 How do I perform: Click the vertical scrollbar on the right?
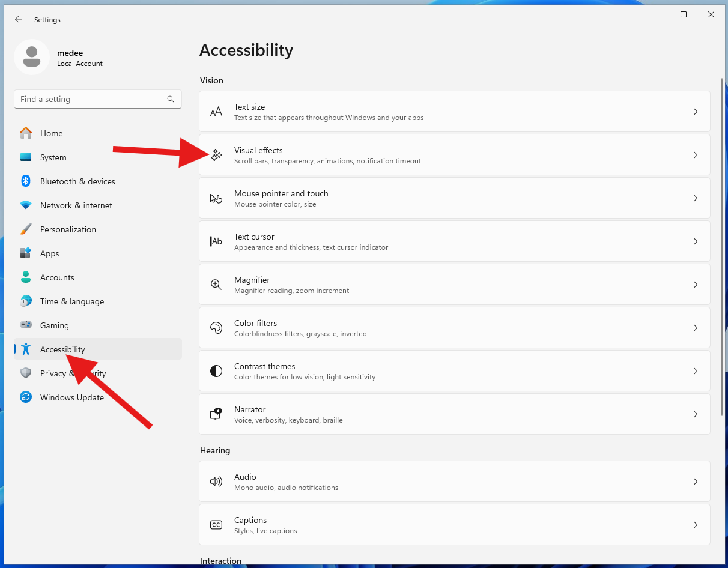click(x=722, y=246)
